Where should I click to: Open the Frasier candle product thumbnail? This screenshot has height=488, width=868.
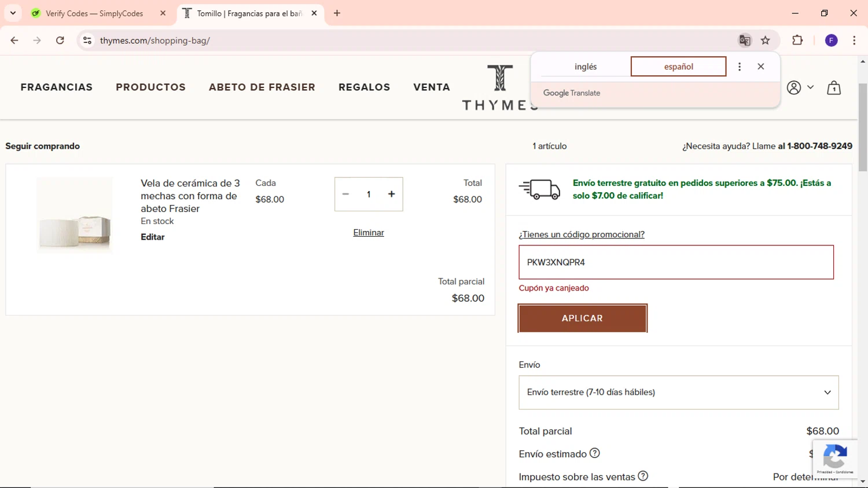75,215
